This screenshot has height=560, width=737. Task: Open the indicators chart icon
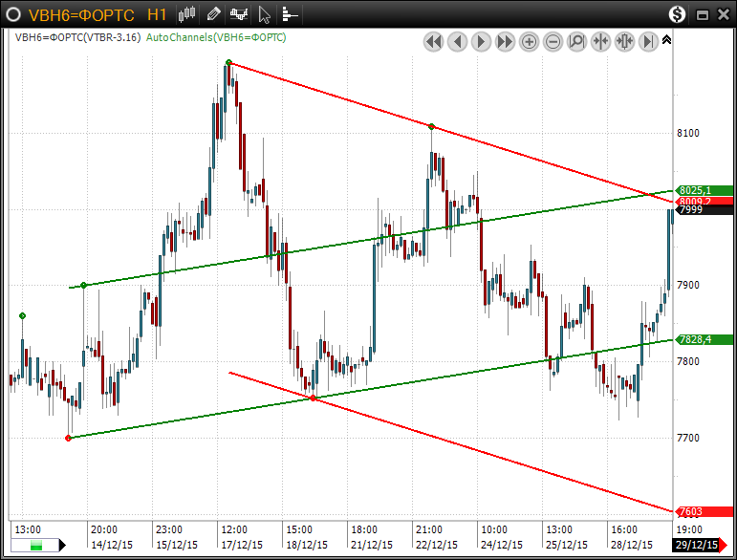click(239, 14)
